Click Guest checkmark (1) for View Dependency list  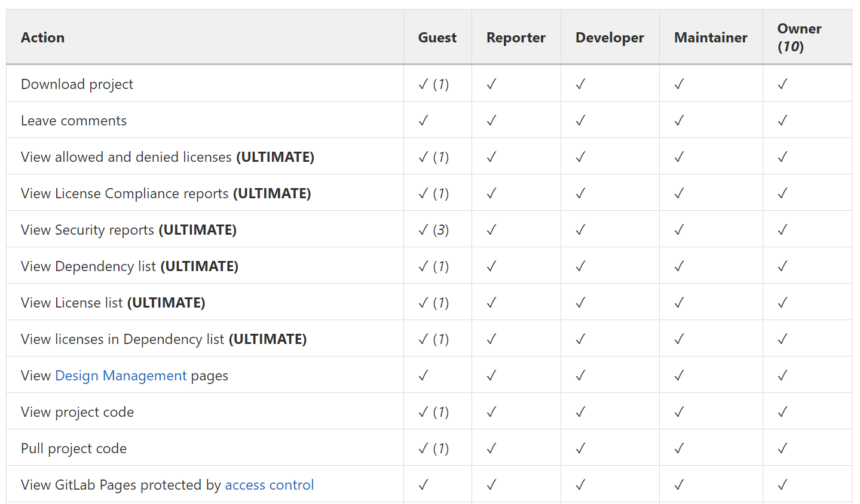tap(433, 266)
